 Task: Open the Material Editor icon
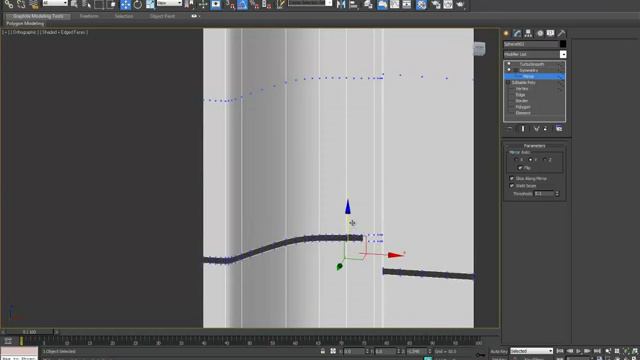(x=422, y=4)
